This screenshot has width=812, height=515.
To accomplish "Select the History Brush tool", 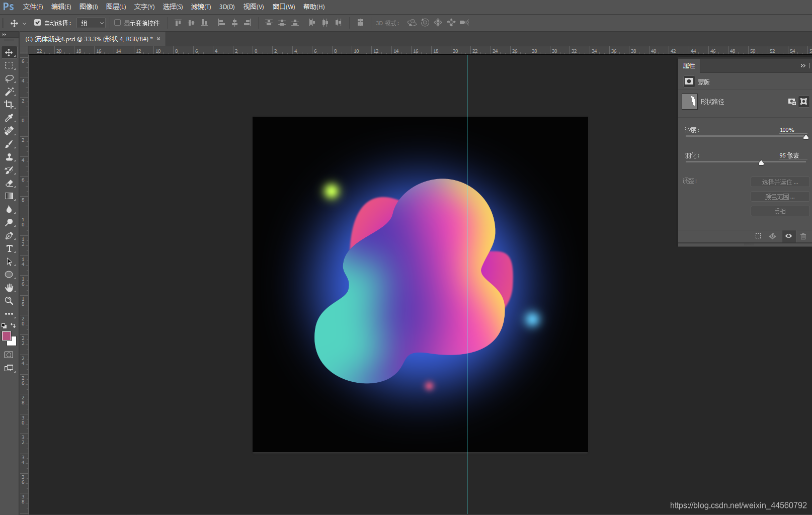I will tap(9, 170).
